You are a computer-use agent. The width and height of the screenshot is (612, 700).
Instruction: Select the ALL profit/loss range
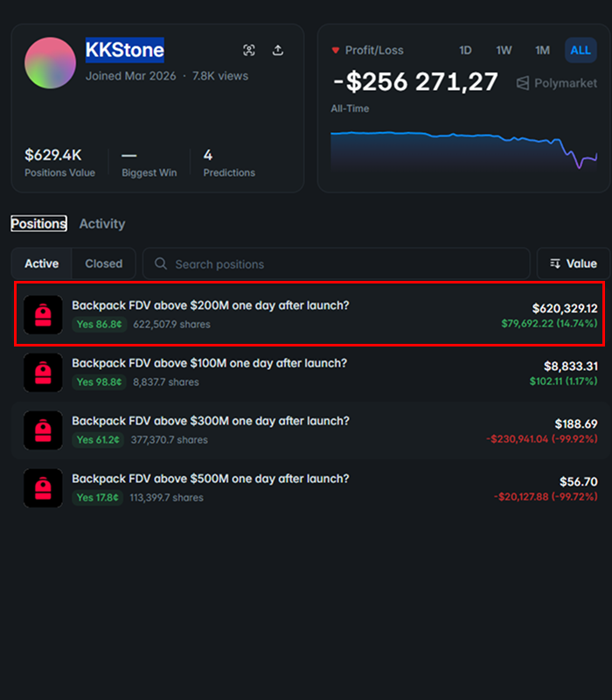[x=581, y=51]
